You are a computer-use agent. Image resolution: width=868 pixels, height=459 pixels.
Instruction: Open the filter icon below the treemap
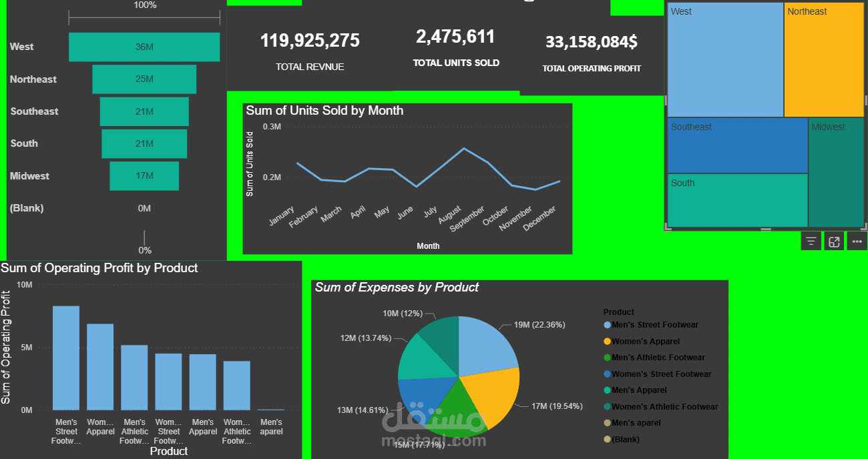coord(811,241)
